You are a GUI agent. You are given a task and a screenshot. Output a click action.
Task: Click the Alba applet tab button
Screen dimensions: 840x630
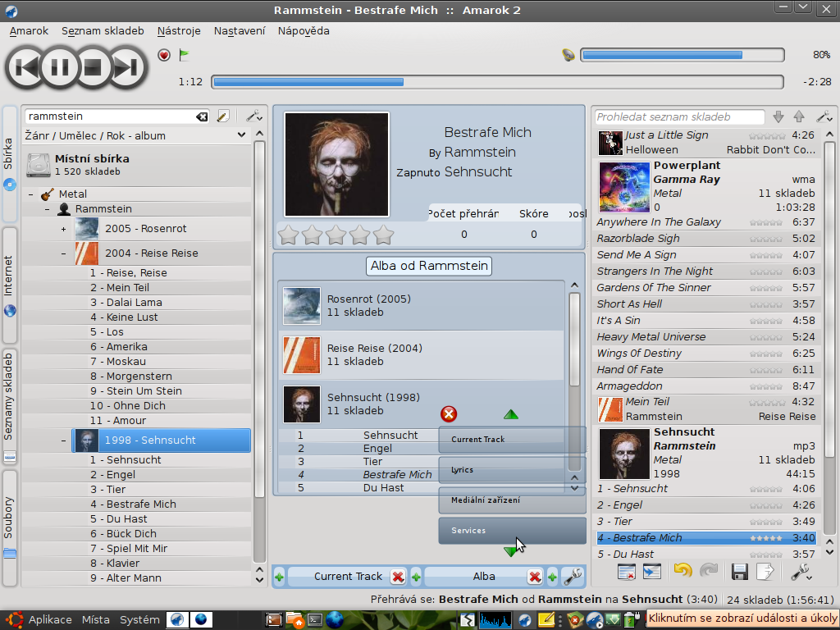484,577
